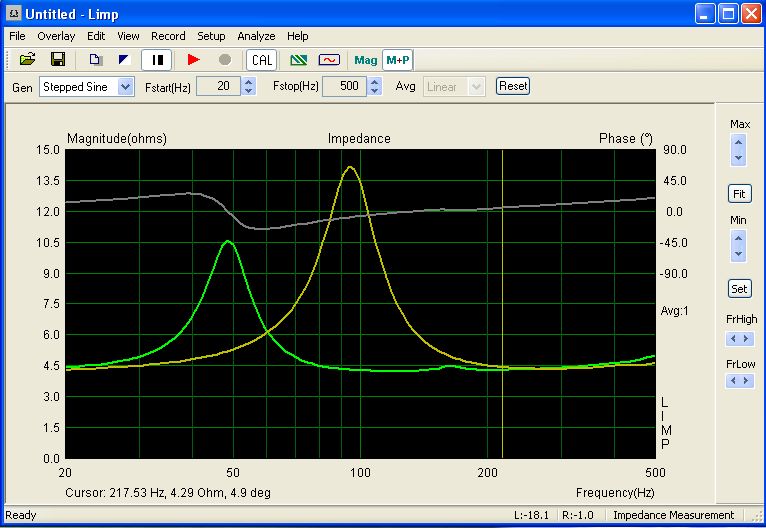Click the black and white contrast icon
The image size is (766, 528).
(x=125, y=60)
